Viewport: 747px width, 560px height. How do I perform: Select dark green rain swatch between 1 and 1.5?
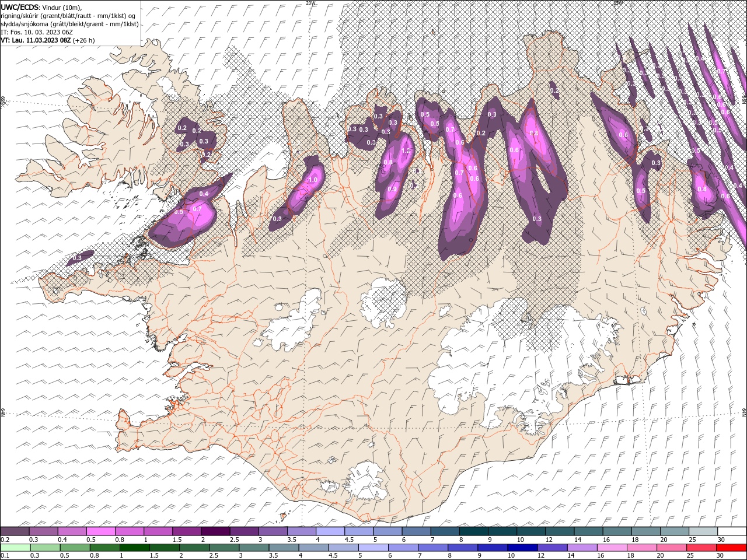coord(134,548)
